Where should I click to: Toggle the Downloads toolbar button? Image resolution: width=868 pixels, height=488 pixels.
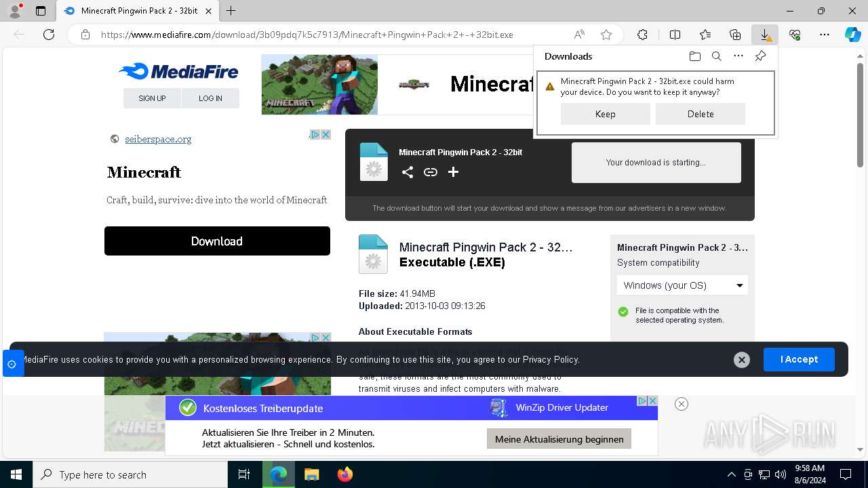pyautogui.click(x=765, y=35)
